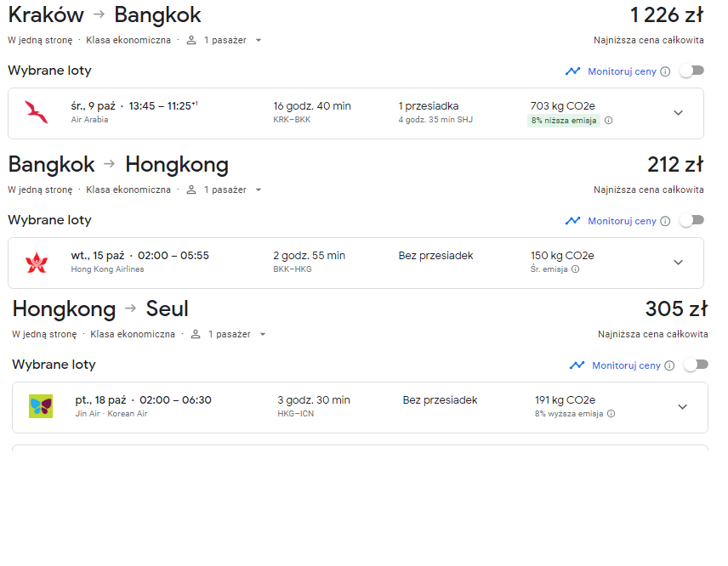
Task: Click info icon next to Monitoruj ceny for Bangkok–Hongkong
Action: [x=665, y=221]
